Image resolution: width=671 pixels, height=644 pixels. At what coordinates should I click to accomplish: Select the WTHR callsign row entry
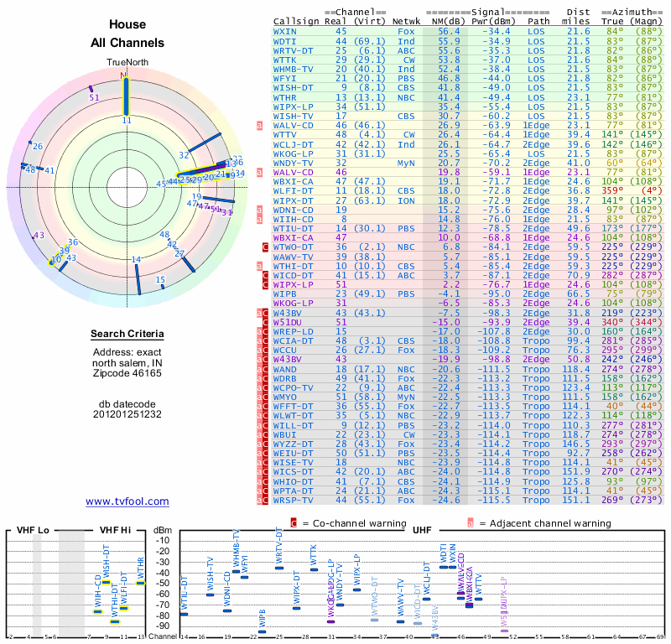click(x=284, y=97)
